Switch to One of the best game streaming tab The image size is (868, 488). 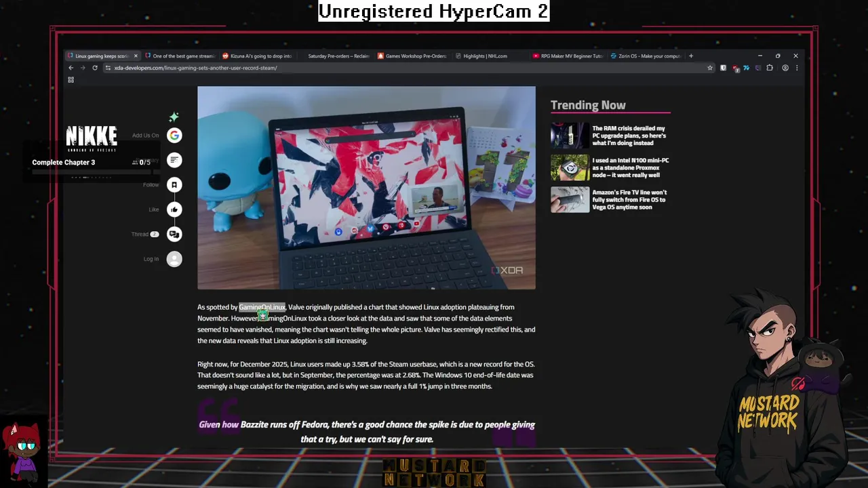tap(180, 56)
